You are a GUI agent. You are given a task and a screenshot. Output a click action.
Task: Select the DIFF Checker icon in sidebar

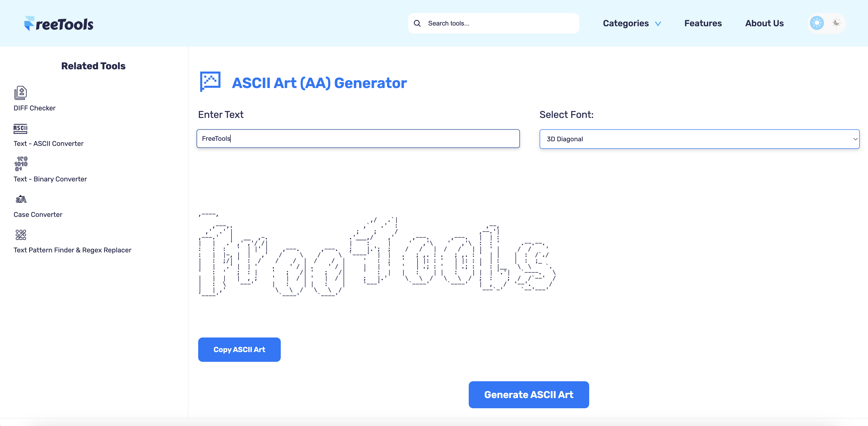20,93
